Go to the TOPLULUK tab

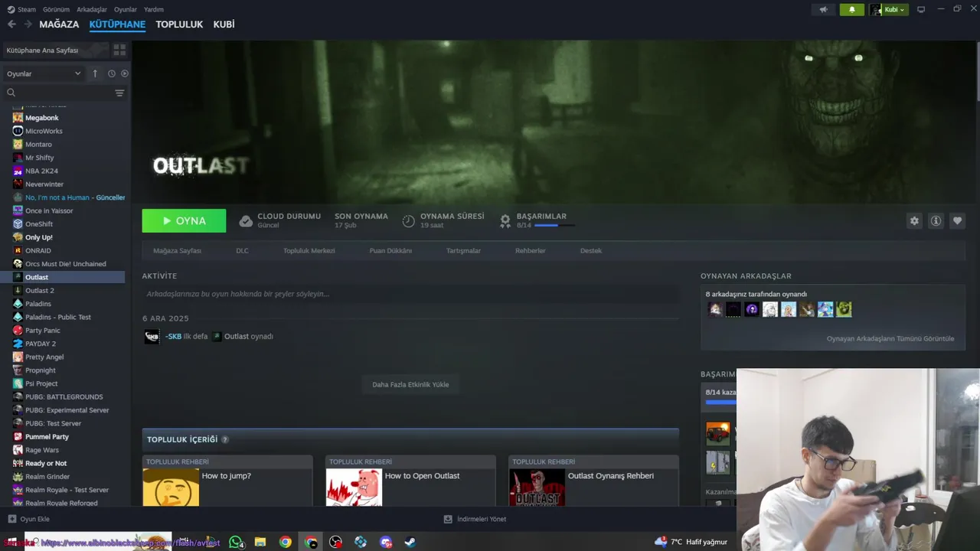point(179,24)
